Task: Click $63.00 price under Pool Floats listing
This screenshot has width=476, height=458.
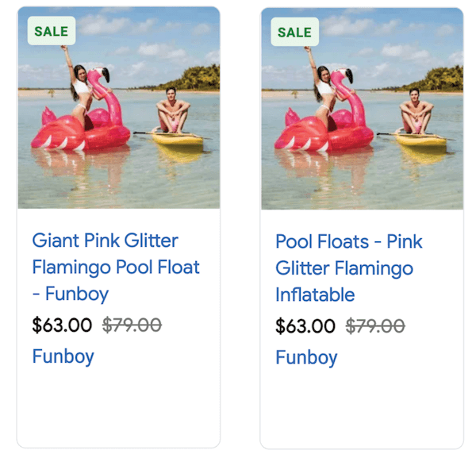Action: (305, 325)
